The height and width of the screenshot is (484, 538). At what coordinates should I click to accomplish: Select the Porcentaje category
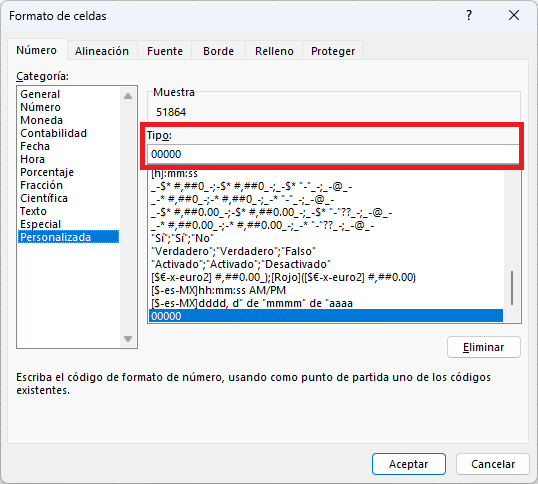point(69,172)
